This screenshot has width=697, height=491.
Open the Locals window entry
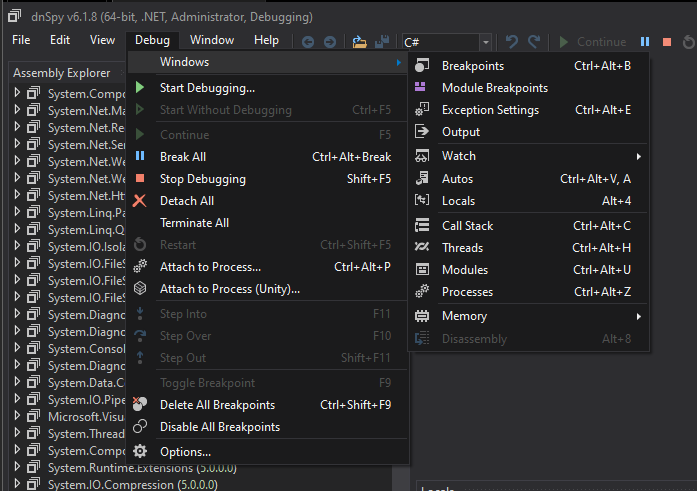[529, 201]
